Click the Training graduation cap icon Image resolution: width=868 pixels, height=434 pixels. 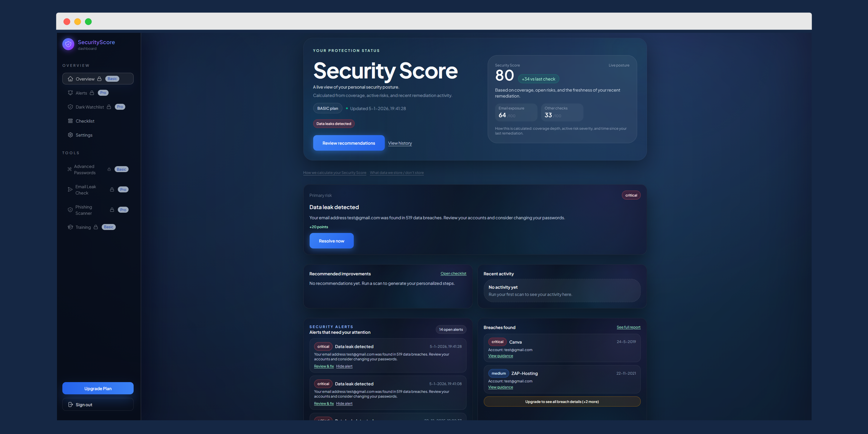click(70, 227)
